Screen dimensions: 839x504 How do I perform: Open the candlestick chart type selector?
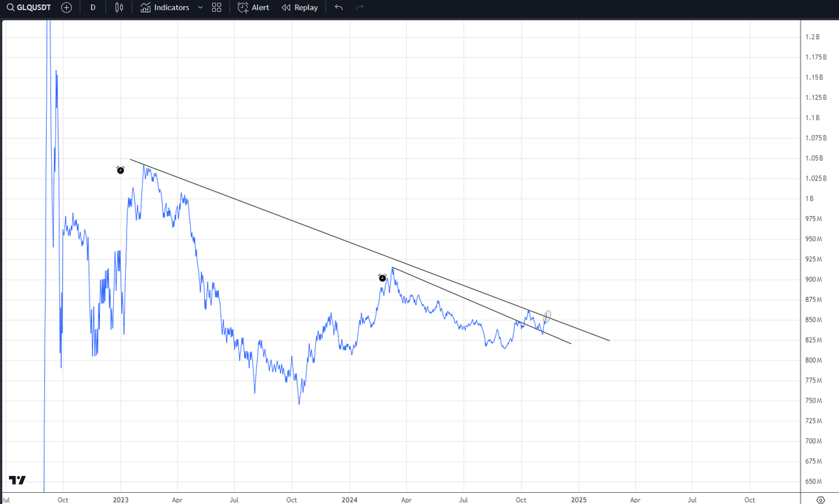(119, 8)
